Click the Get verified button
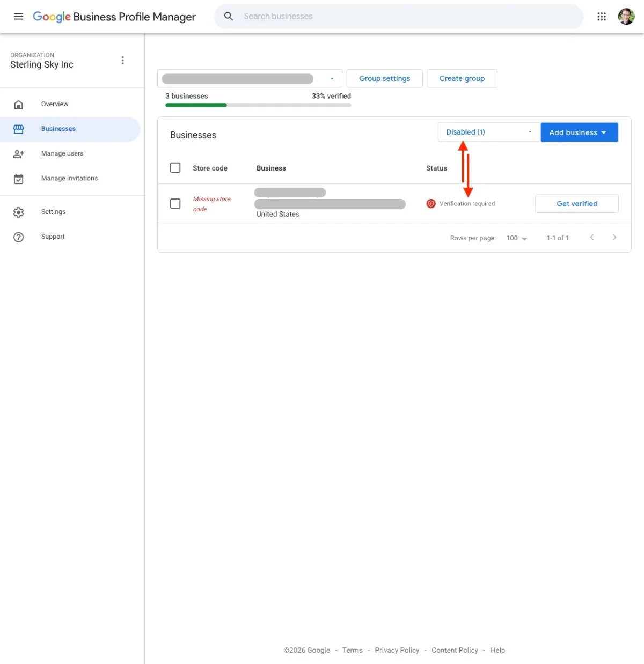 (577, 203)
